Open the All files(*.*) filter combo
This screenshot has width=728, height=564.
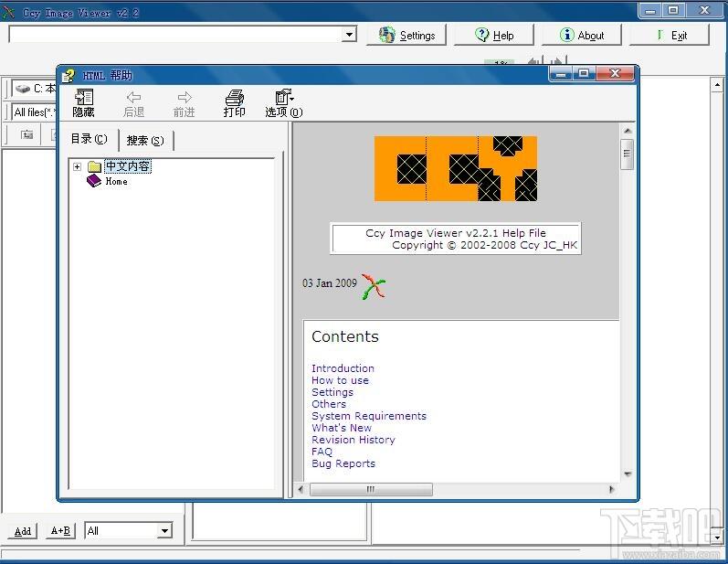34,112
